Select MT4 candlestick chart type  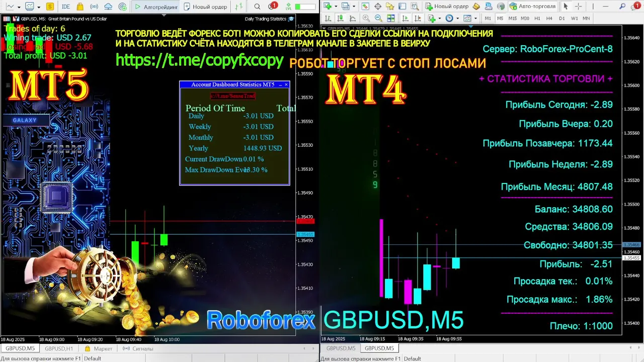tap(340, 18)
